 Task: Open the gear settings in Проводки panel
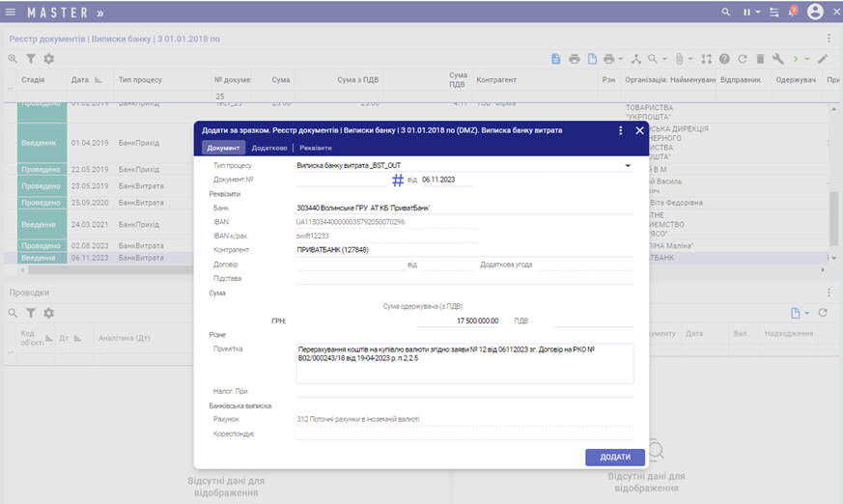click(x=48, y=313)
